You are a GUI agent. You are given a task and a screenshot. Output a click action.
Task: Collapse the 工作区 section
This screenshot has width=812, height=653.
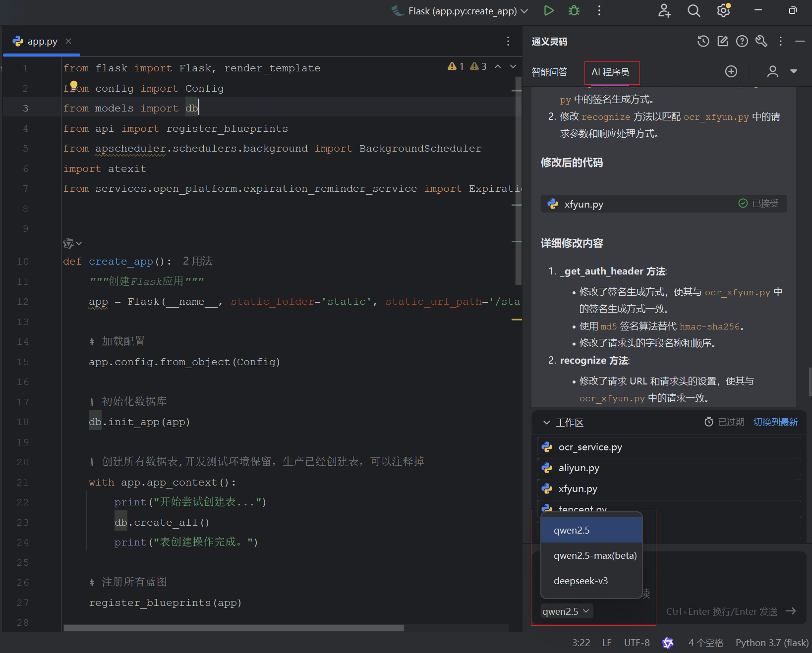click(x=547, y=422)
